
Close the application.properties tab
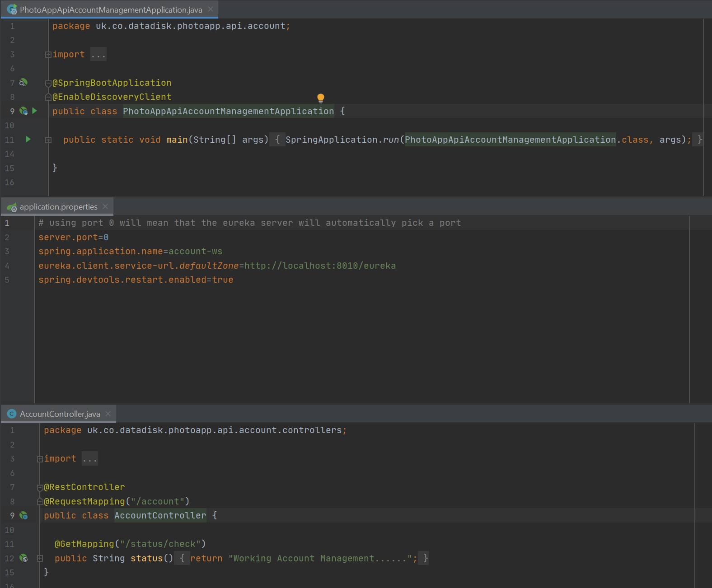[105, 206]
